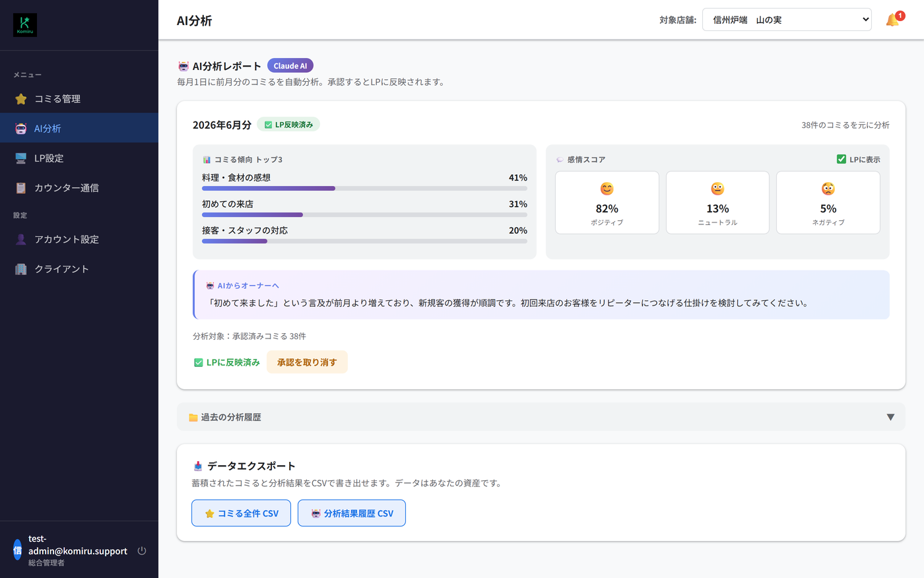Screen dimensions: 924x578
Task: Navigate to クライアント page
Action: (x=79, y=269)
